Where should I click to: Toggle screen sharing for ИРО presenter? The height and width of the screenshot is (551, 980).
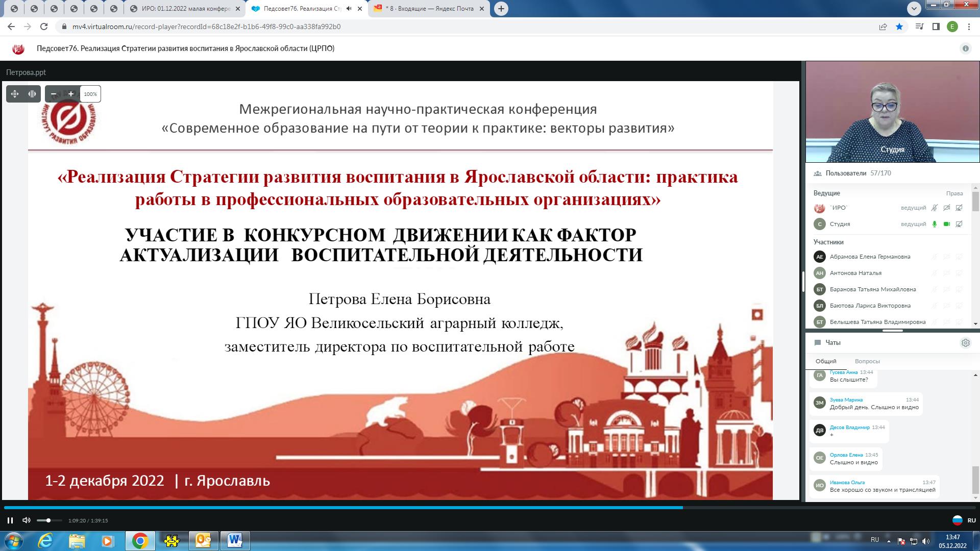(959, 208)
